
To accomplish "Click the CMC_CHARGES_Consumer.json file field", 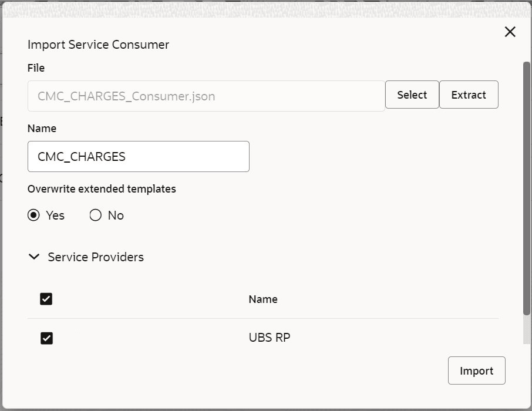I will coord(206,96).
